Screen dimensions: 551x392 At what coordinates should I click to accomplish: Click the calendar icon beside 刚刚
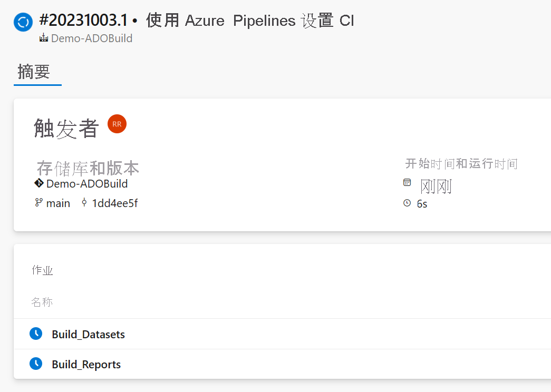pyautogui.click(x=407, y=182)
